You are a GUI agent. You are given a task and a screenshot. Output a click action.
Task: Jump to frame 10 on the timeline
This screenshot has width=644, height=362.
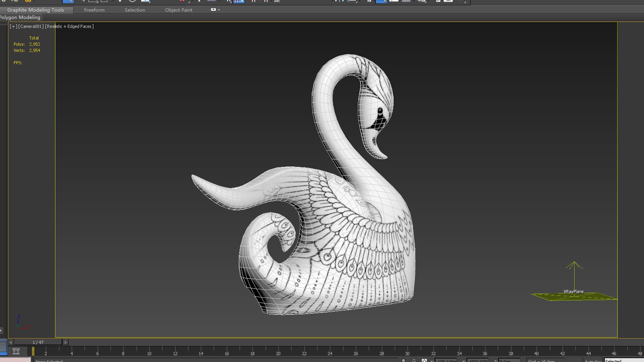pos(149,353)
